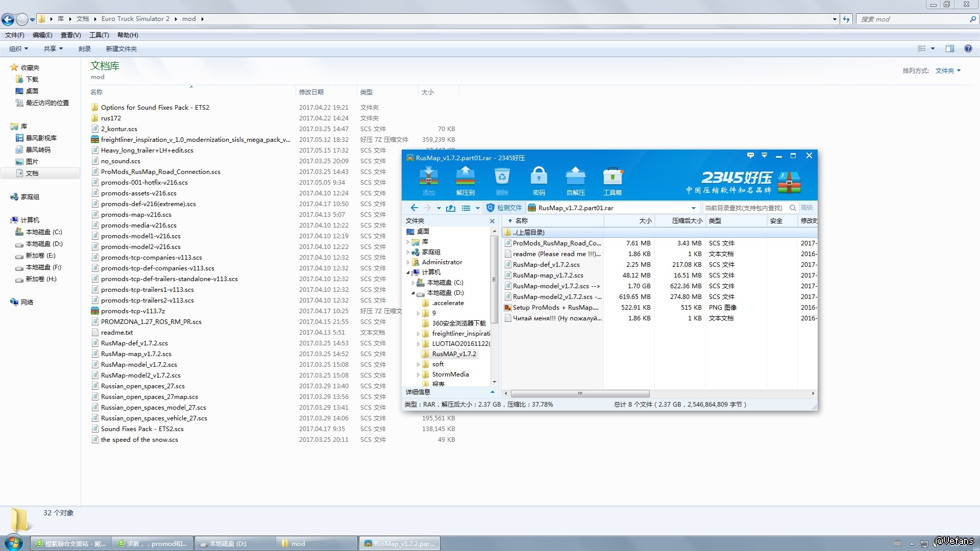Collapse the 详细信息 details panel

(492, 392)
